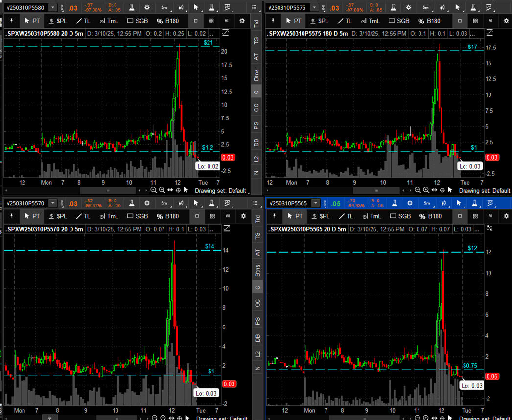
Task: Select the $PL price level tool in P5580 chart
Action: pyautogui.click(x=59, y=21)
